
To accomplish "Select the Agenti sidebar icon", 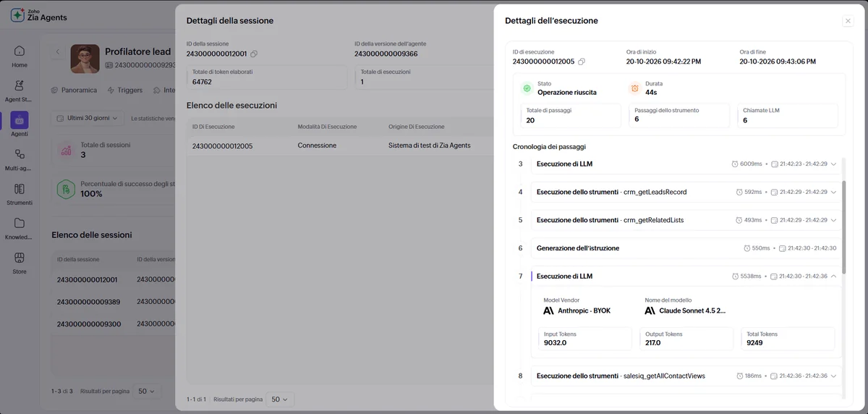I will pos(20,120).
